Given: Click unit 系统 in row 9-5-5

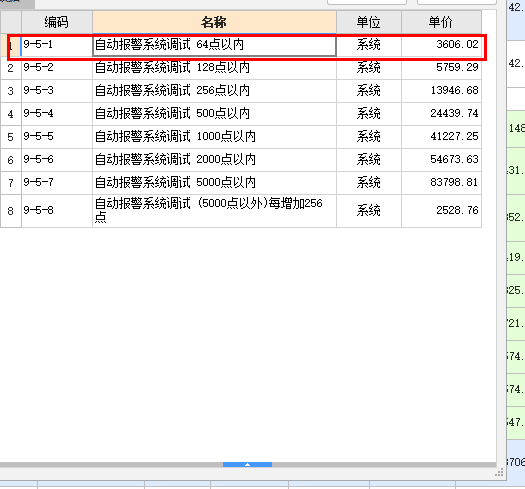Looking at the screenshot, I should 369,137.
